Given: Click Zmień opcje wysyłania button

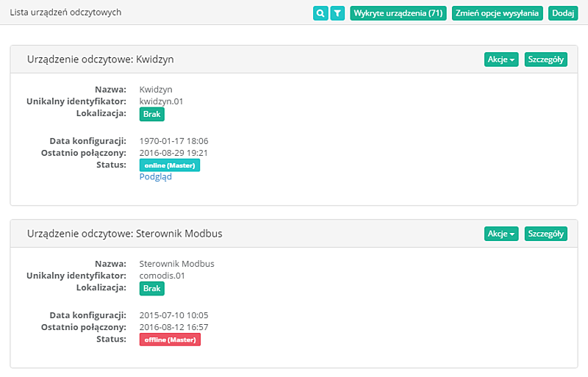Looking at the screenshot, I should 498,13.
